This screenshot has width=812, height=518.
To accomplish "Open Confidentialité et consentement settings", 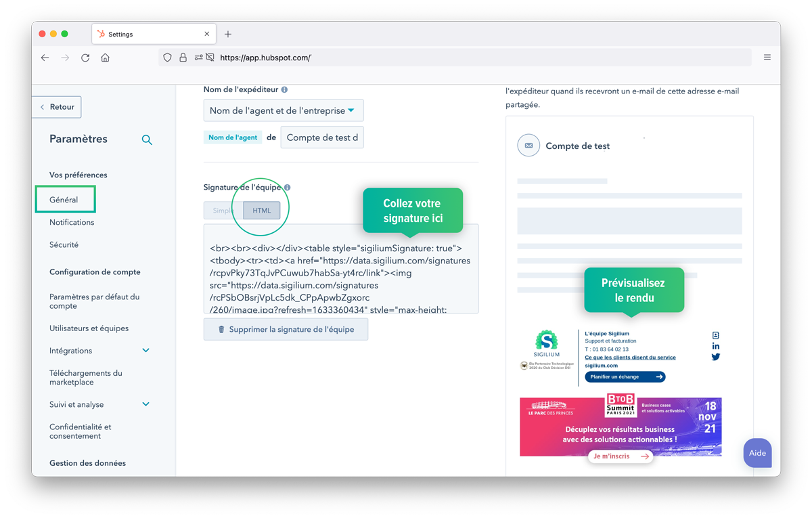I will pos(80,431).
